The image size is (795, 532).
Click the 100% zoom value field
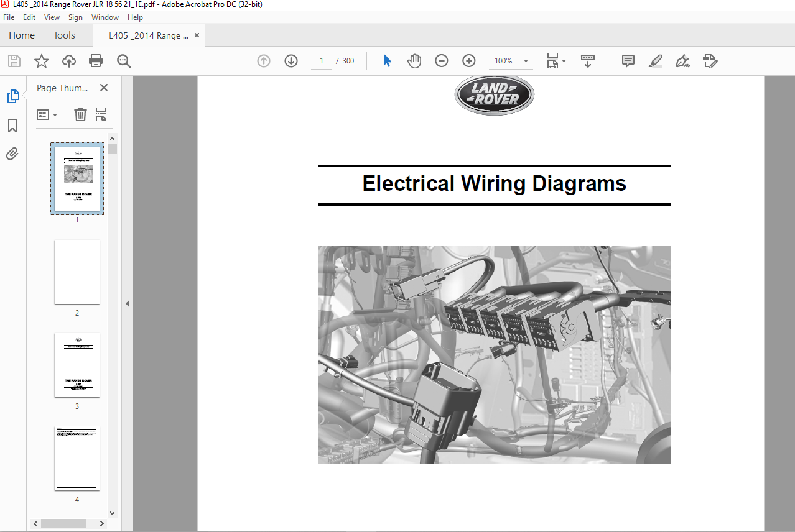click(503, 61)
